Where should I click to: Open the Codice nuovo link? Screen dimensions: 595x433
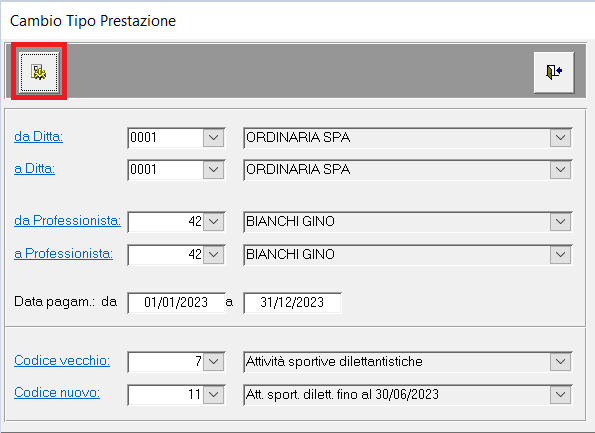coord(57,392)
